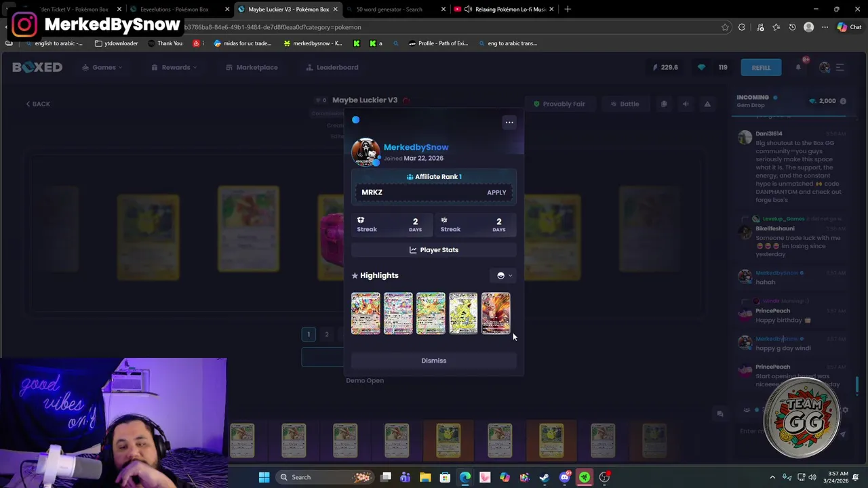Open the user avatar in site header
The image size is (868, 488).
tap(825, 67)
